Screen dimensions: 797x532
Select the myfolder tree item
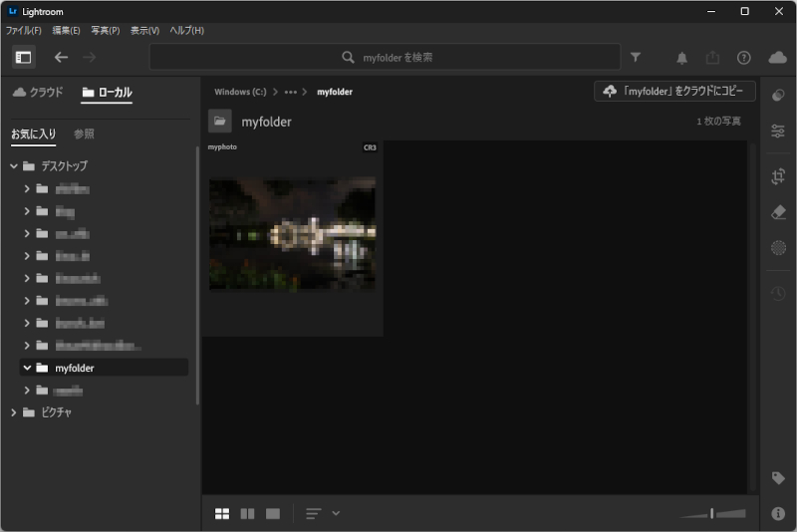coord(104,368)
